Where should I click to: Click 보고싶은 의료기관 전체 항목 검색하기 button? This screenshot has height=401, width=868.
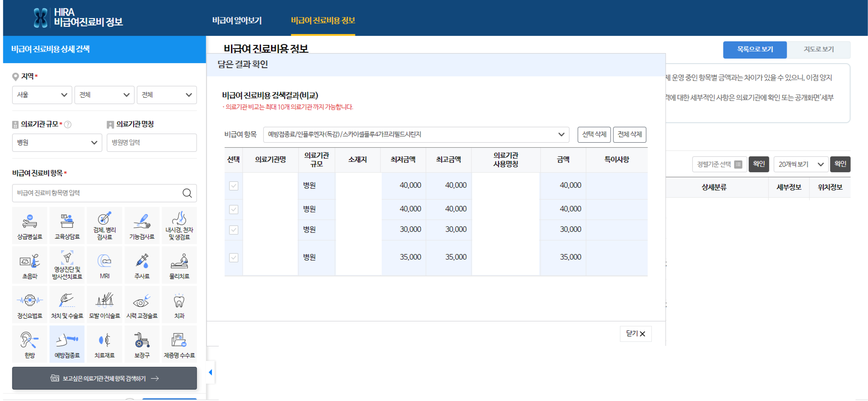105,378
